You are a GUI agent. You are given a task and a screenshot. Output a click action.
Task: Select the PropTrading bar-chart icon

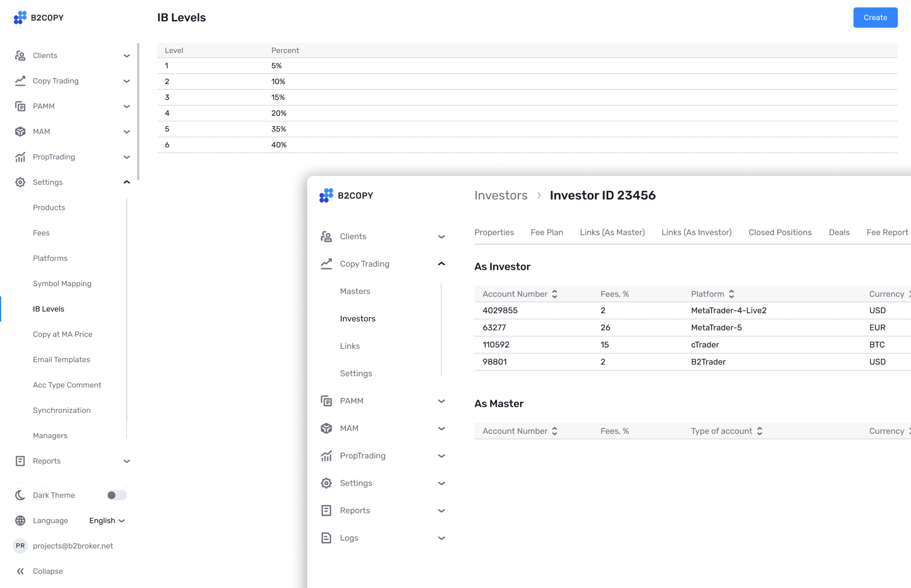(20, 157)
